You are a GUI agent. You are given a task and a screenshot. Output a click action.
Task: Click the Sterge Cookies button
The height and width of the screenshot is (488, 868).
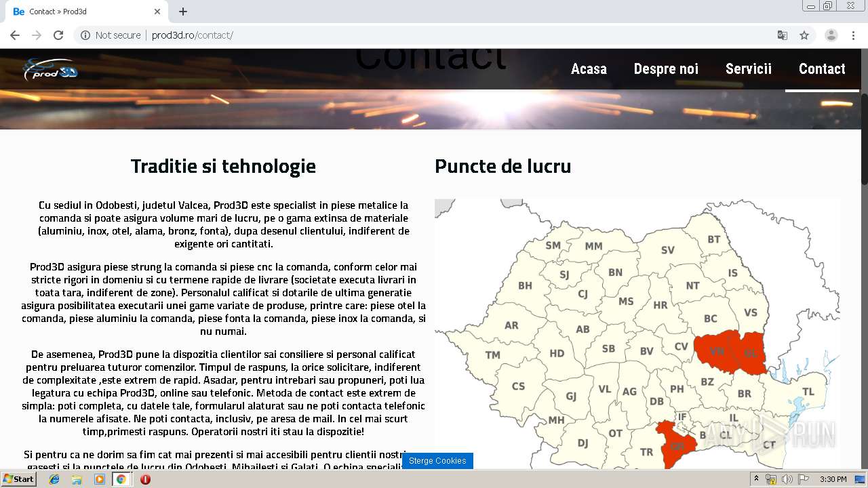pos(437,461)
